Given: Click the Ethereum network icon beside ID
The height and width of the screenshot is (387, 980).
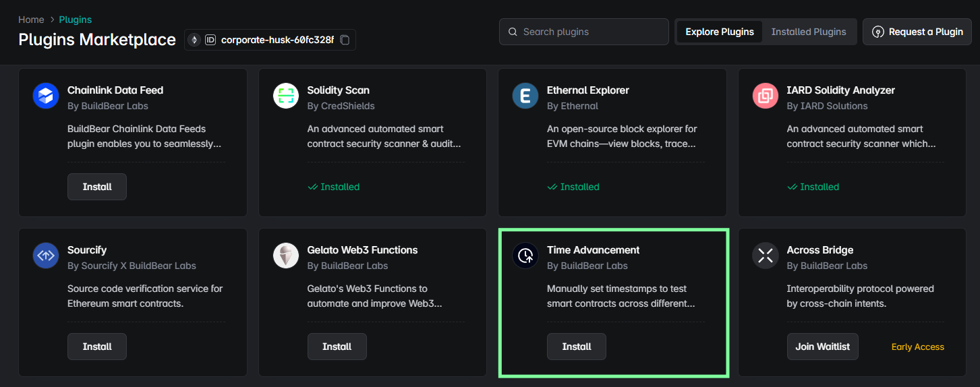Looking at the screenshot, I should 194,40.
